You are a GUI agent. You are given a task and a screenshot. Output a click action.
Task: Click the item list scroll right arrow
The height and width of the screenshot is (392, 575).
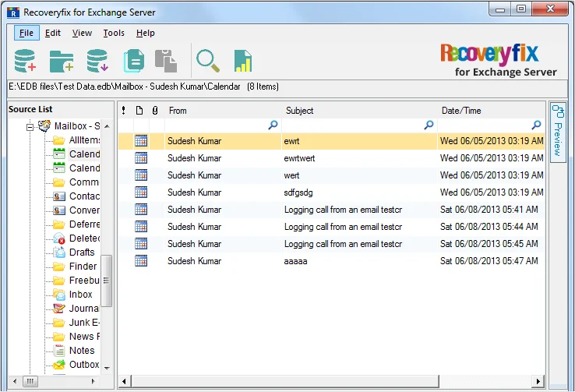(538, 382)
